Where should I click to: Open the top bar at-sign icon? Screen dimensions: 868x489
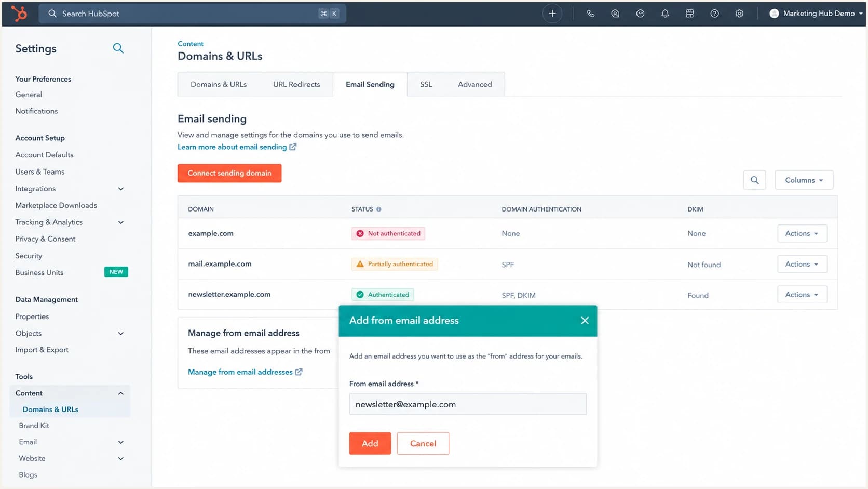click(615, 14)
